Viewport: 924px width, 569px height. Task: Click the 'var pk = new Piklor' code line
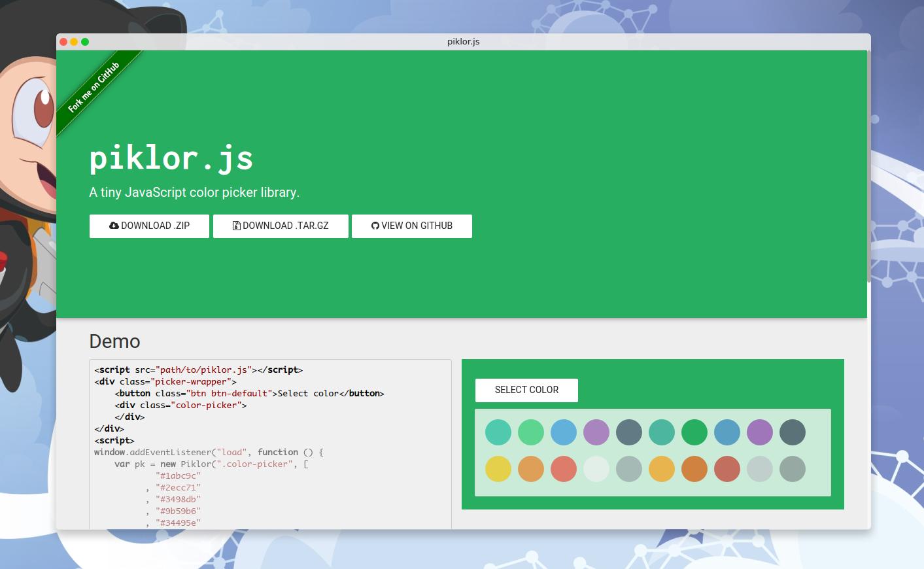pos(211,464)
